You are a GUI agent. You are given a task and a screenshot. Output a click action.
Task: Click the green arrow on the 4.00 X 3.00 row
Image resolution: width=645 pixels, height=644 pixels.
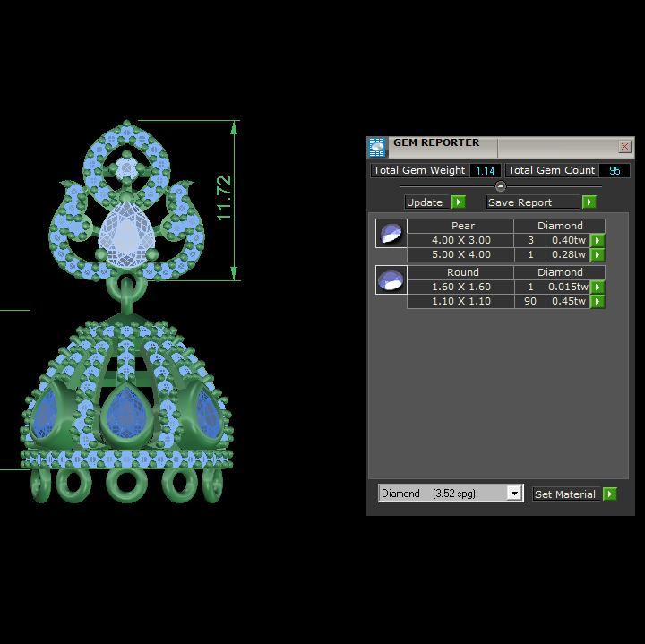[x=598, y=240]
